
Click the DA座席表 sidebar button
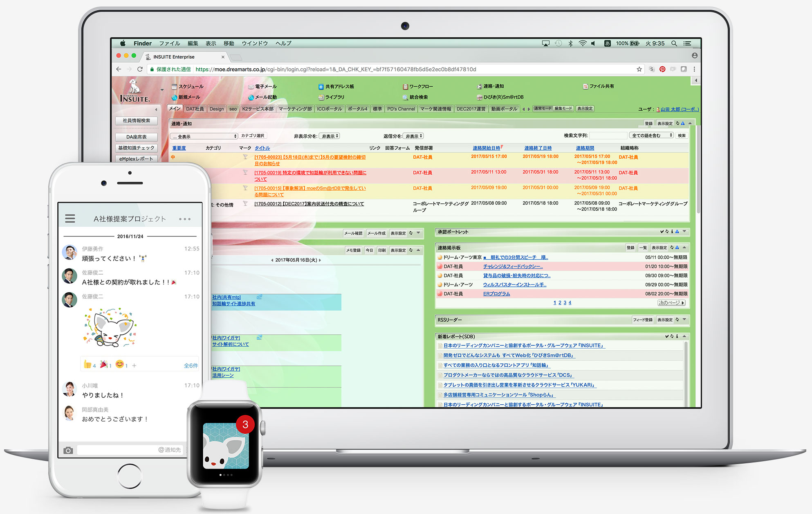pyautogui.click(x=137, y=137)
